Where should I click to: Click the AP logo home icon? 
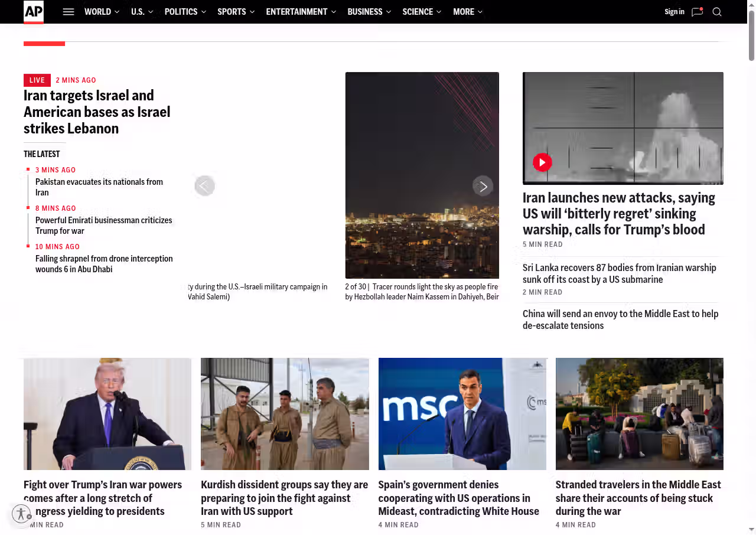(x=34, y=12)
